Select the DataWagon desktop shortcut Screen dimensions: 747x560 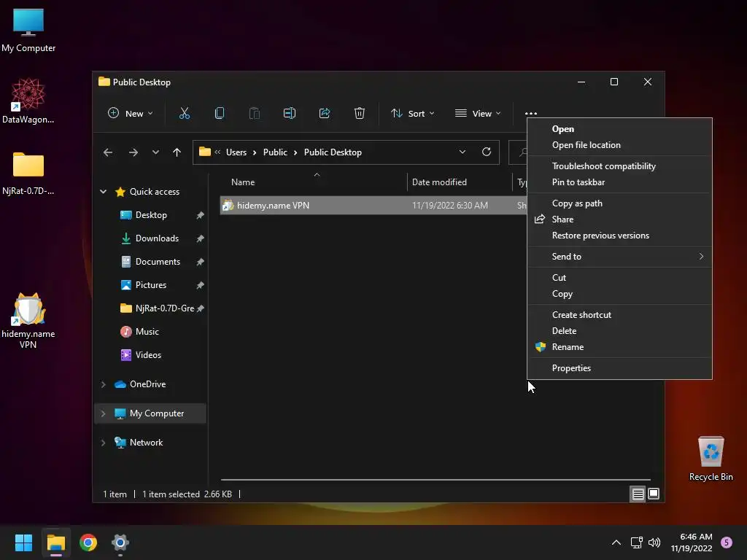(28, 101)
